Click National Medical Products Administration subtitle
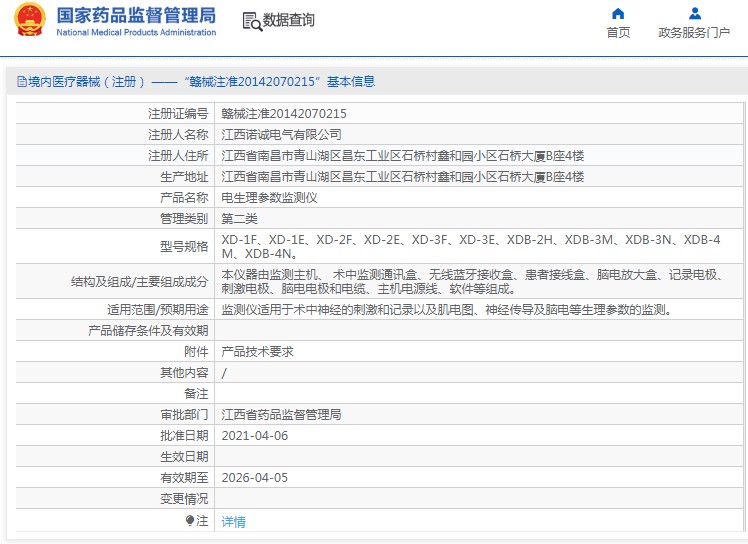The width and height of the screenshot is (748, 544). [x=136, y=32]
